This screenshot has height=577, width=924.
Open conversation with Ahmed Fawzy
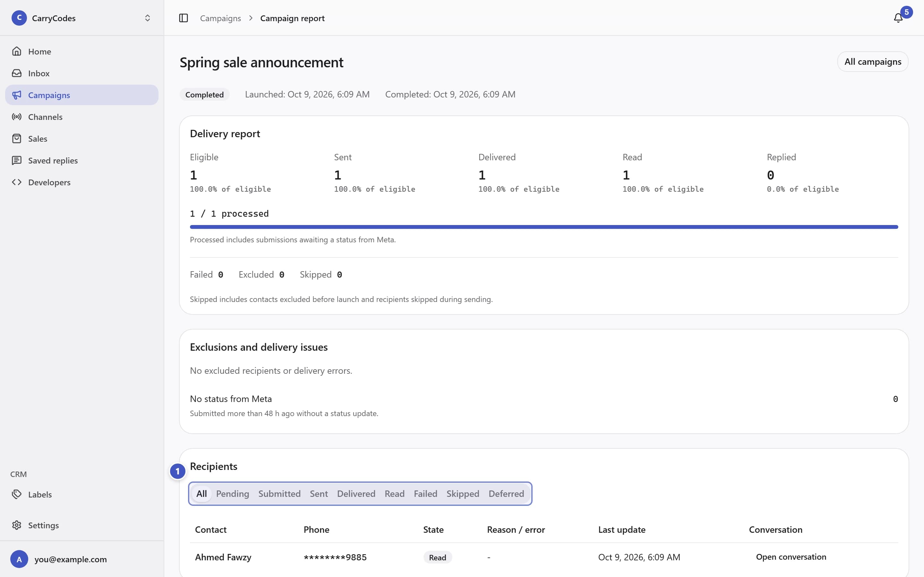point(791,557)
